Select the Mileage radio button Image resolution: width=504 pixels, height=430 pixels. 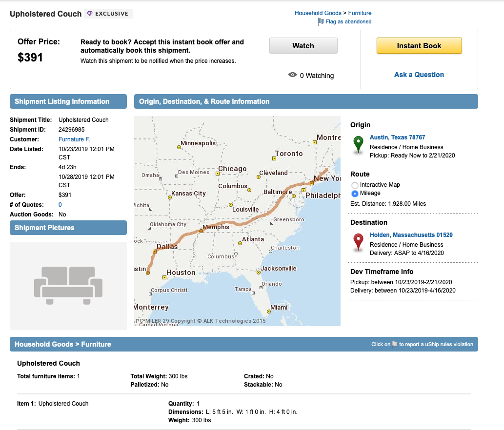[356, 194]
